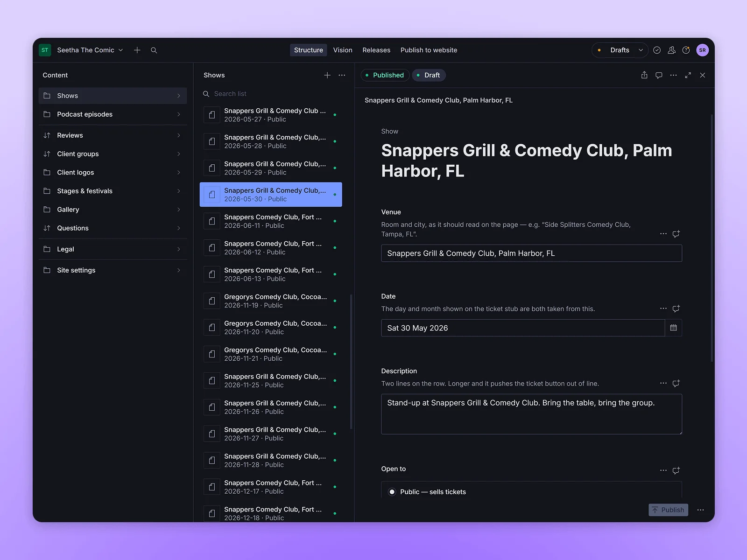Viewport: 747px width, 560px height.
Task: Add comment on the Open to field
Action: [676, 470]
